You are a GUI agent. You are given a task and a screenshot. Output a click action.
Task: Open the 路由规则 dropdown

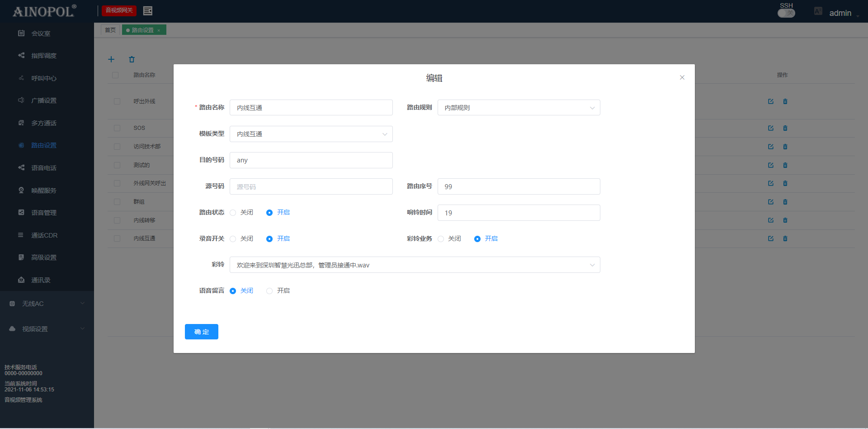[x=519, y=108]
